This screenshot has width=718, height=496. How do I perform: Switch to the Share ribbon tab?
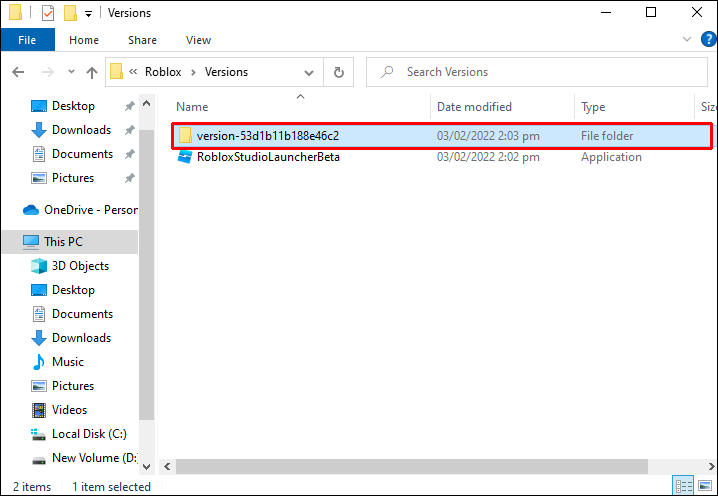[x=142, y=40]
